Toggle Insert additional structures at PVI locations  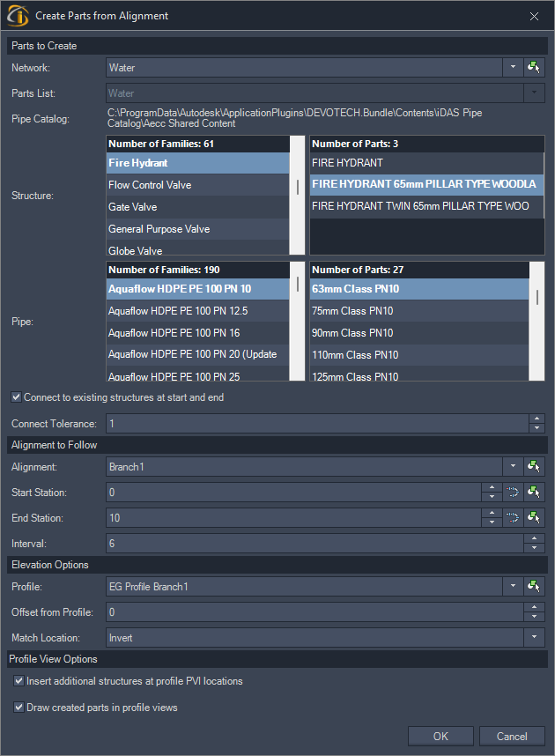point(18,681)
